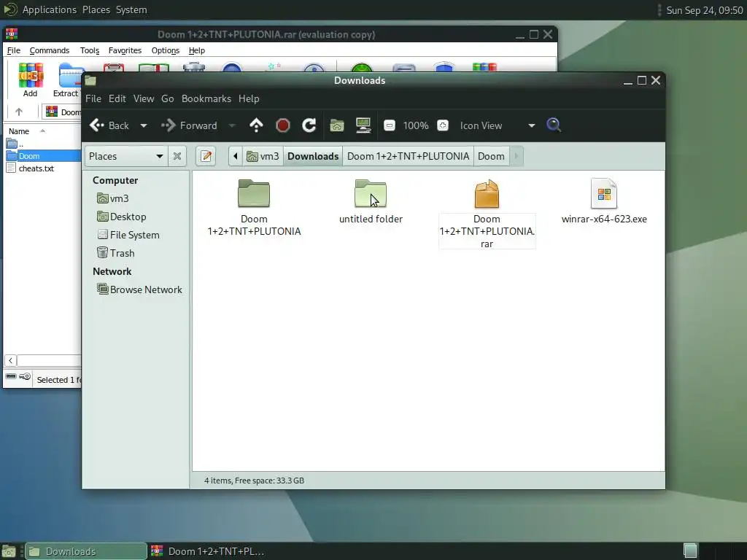Click WinRAR status bar key icon

coord(25,377)
